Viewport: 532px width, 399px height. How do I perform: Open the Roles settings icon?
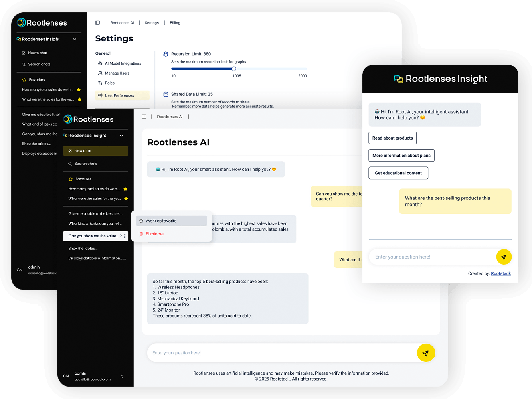tap(101, 83)
